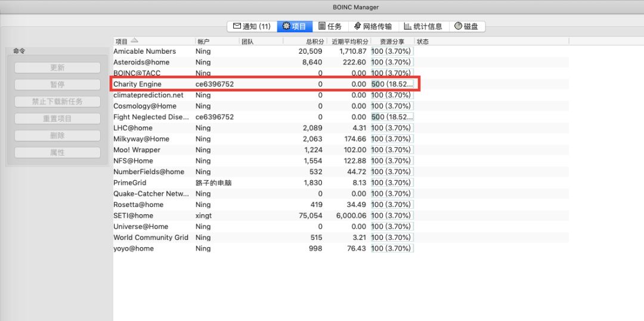This screenshot has width=644, height=321.
Task: Click the SETI@home account name xingt
Action: [204, 216]
